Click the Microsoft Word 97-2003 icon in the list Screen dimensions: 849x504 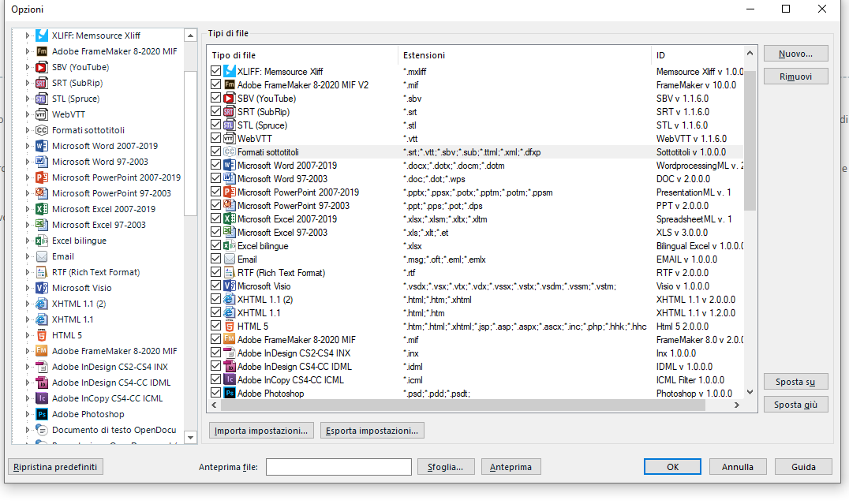coord(230,178)
